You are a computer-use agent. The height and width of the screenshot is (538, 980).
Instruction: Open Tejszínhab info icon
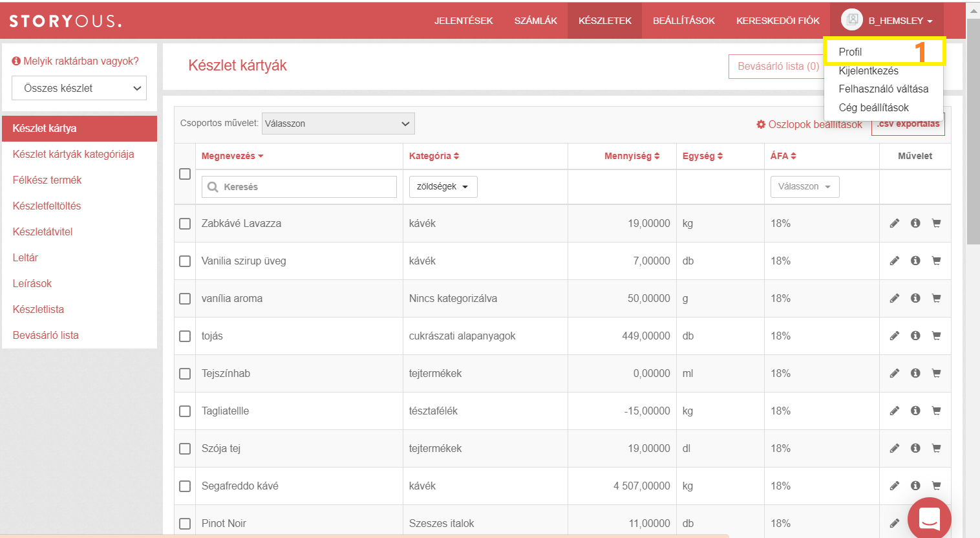click(x=915, y=373)
